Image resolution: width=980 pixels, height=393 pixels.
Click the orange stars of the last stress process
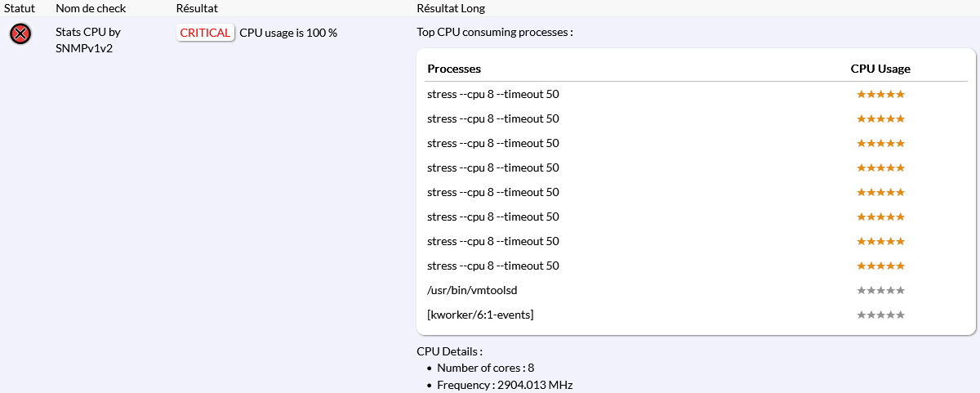880,266
